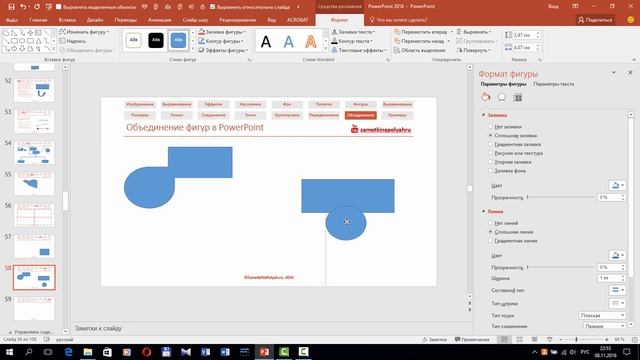
Task: Click the zoom slider in the status bar
Action: (x=584, y=340)
